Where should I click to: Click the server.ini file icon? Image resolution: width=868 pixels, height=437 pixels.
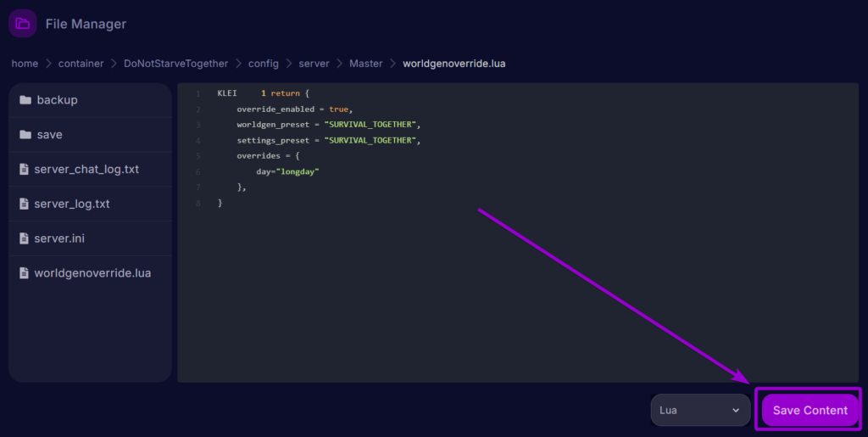[24, 239]
